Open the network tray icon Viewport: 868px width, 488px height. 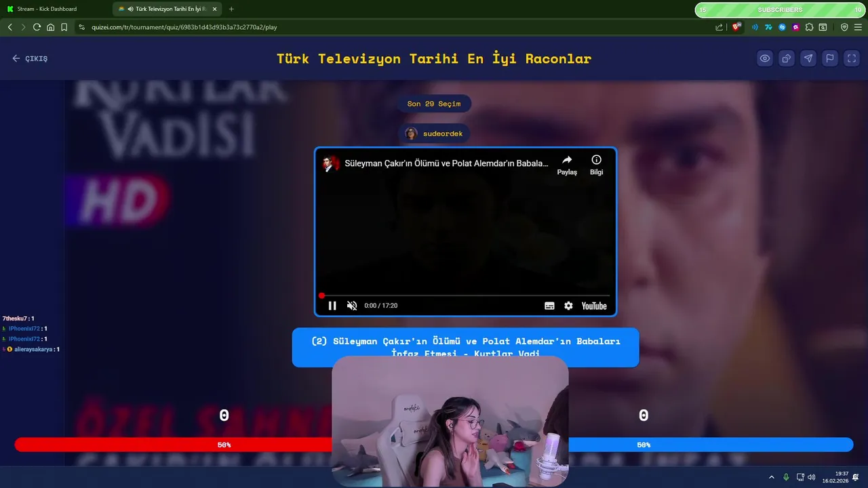click(800, 477)
